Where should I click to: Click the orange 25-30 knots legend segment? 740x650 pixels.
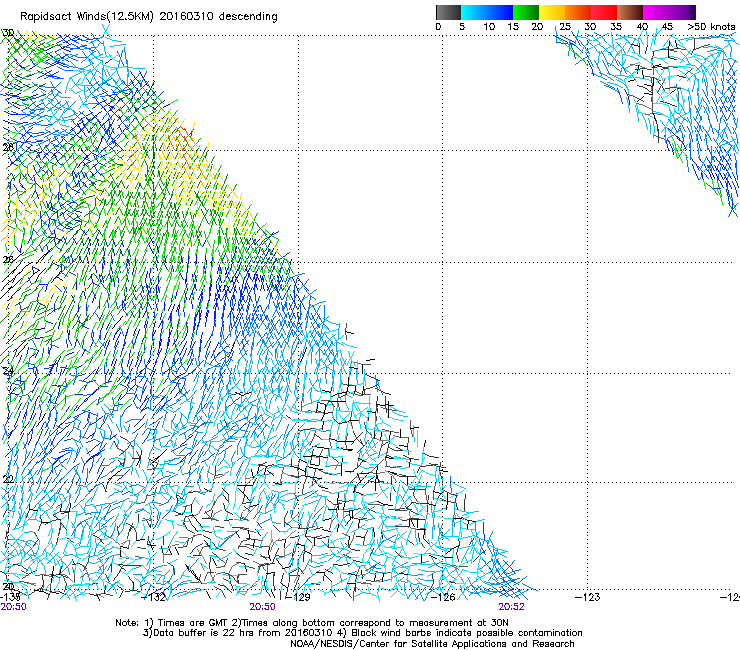coord(578,12)
